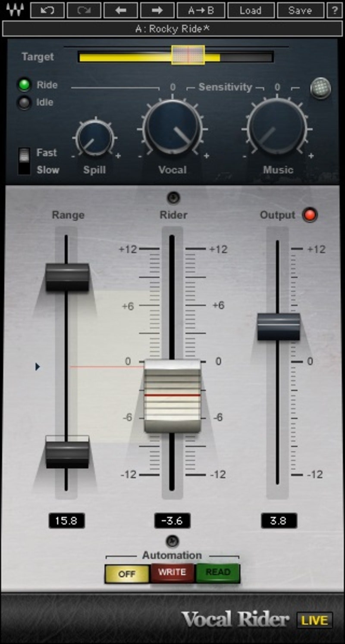
Task: Click the Undo arrow button
Action: tap(47, 10)
